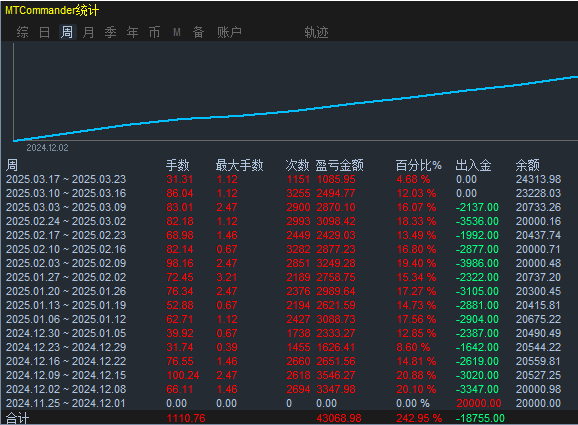Click the 余额 column header
The width and height of the screenshot is (578, 425).
527,165
